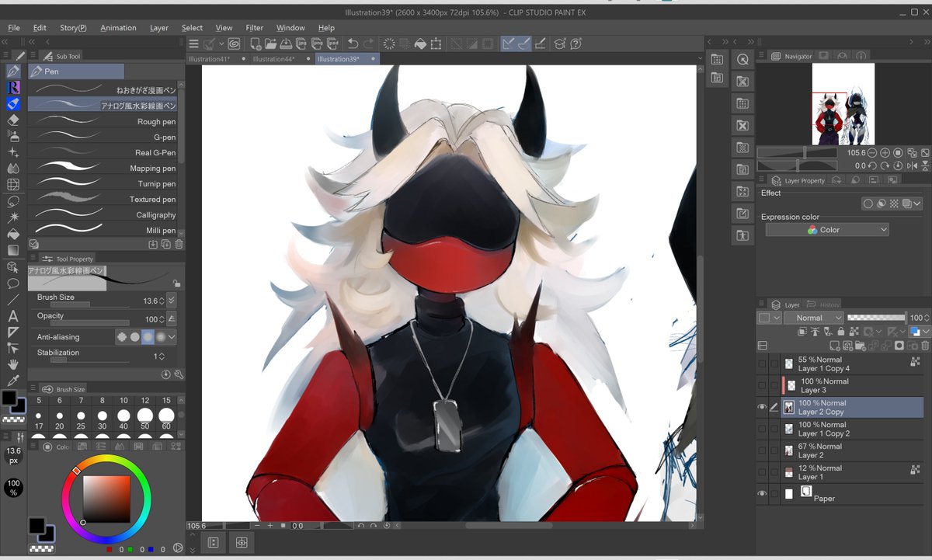Click the Undo icon in the toolbar
The width and height of the screenshot is (932, 560).
[x=353, y=43]
